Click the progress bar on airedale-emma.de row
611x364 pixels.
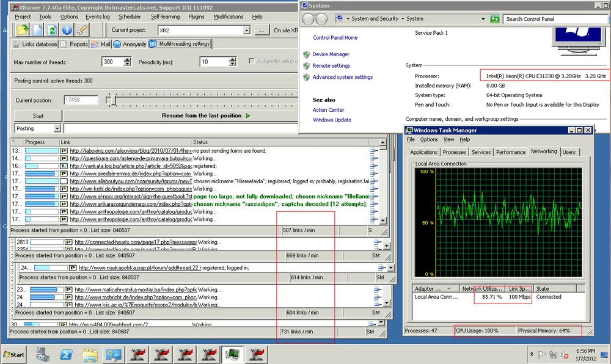pyautogui.click(x=42, y=173)
